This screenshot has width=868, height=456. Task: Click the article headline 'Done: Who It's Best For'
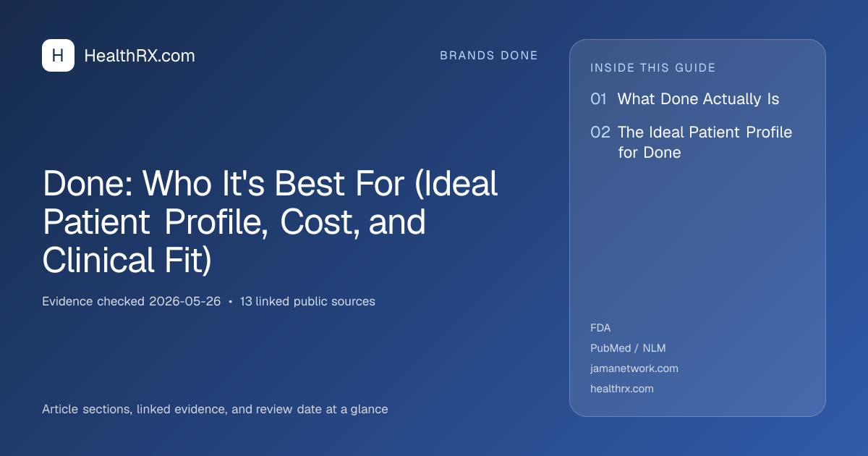click(271, 222)
